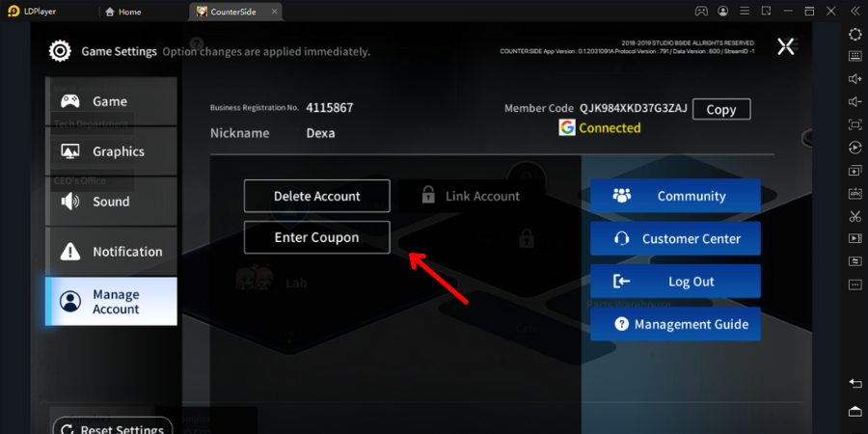Click the LDPlayer logo

(14, 11)
